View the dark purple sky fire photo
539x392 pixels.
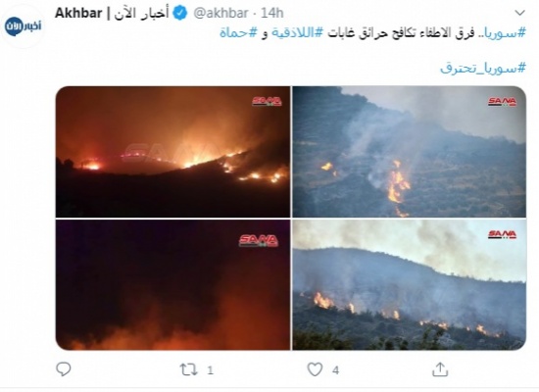point(172,285)
